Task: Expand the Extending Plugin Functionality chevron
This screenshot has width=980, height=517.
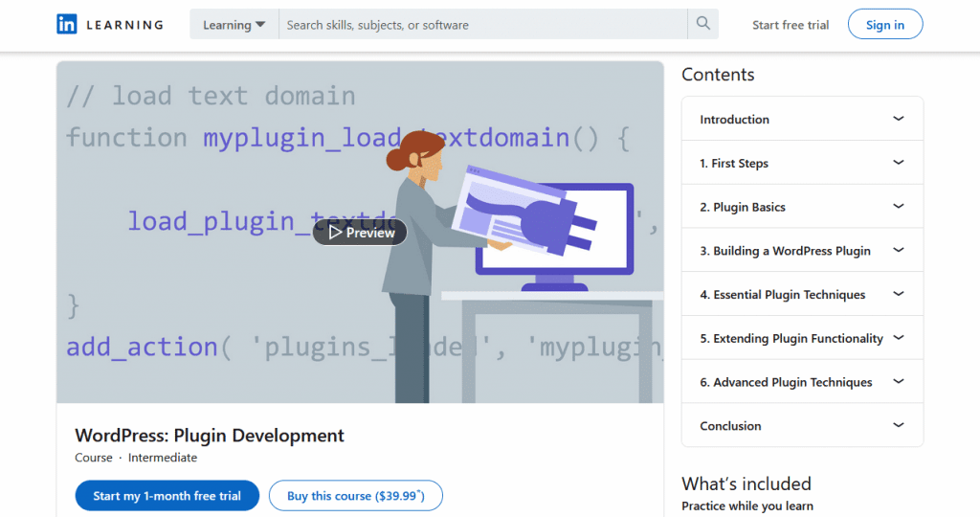Action: tap(898, 338)
